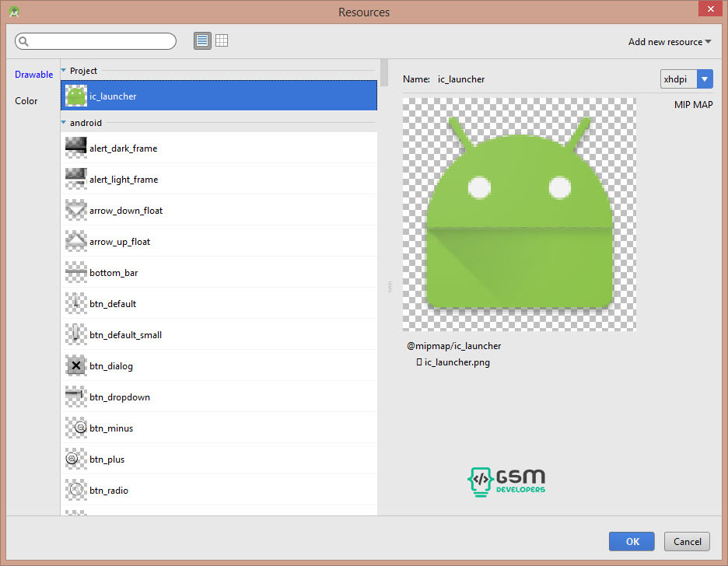728x566 pixels.
Task: Click the btn_default thumbnail icon
Action: (76, 303)
